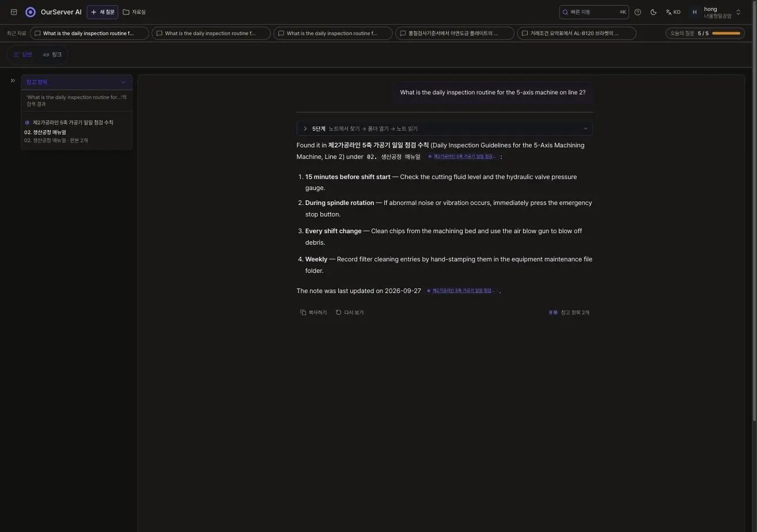
Task: View today's question quota 5 / 5 bar
Action: [705, 33]
